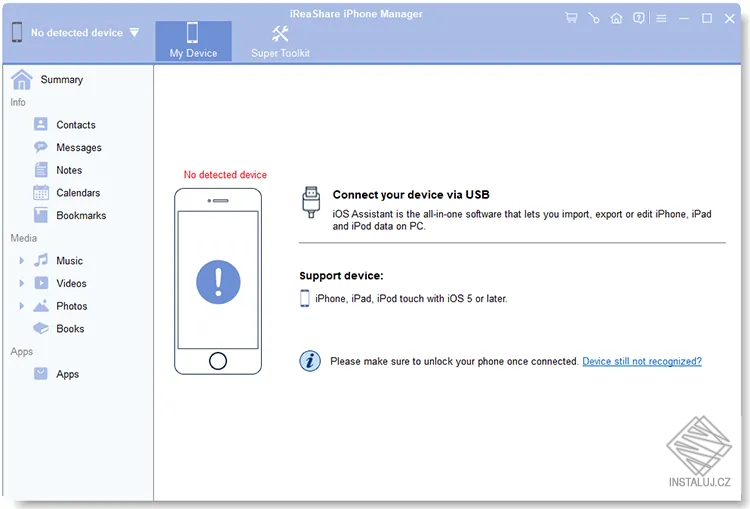Click the Summary house icon
Image resolution: width=750 pixels, height=509 pixels.
22,79
